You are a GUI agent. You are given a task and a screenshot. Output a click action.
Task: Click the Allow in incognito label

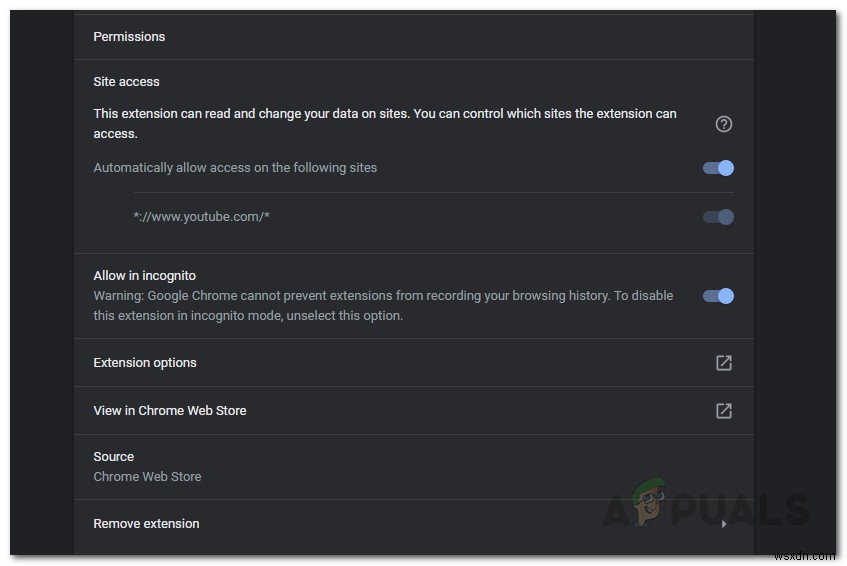(144, 276)
